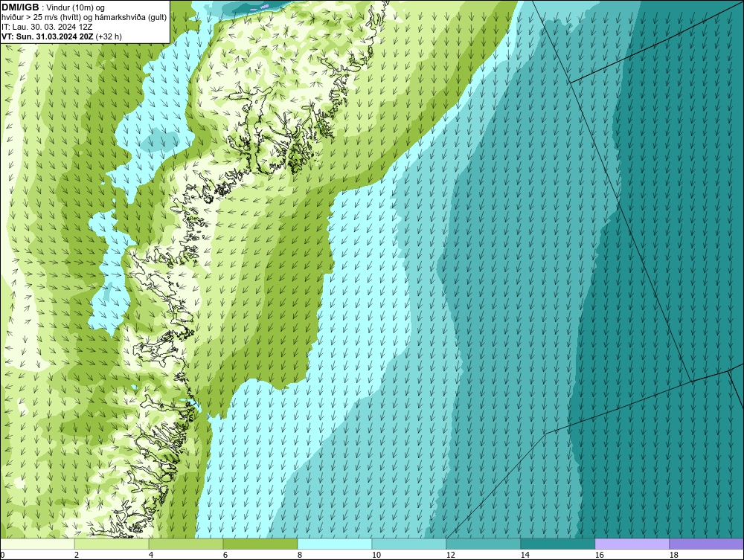The height and width of the screenshot is (560, 744).
Task: Click the legend scale label '18'
Action: (673, 555)
